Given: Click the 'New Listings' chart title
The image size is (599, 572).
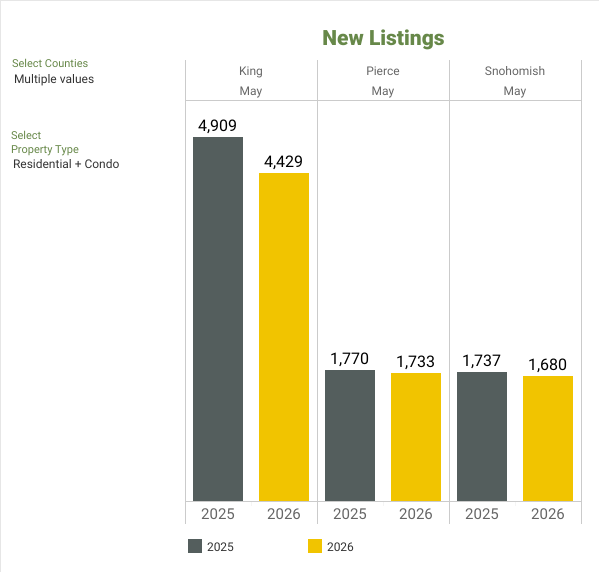Looking at the screenshot, I should [x=383, y=38].
